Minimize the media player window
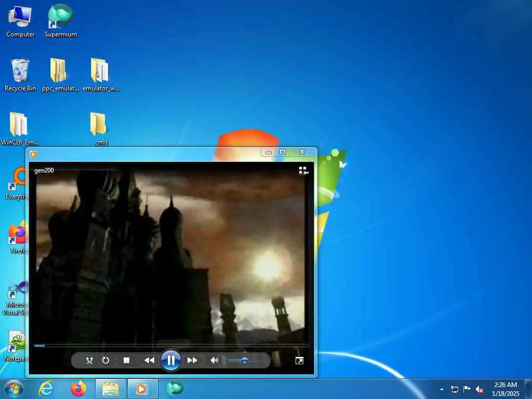Screen dimensions: 532x399 [x=269, y=152]
